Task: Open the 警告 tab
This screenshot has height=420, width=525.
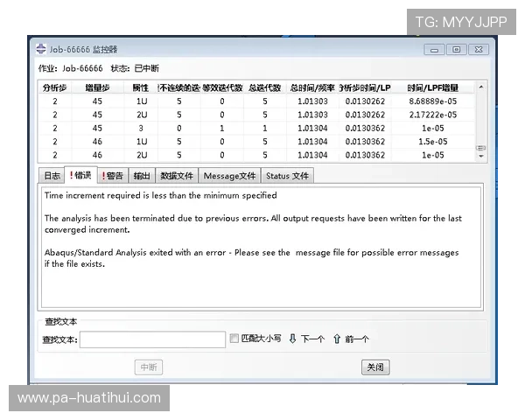Action: pos(113,176)
